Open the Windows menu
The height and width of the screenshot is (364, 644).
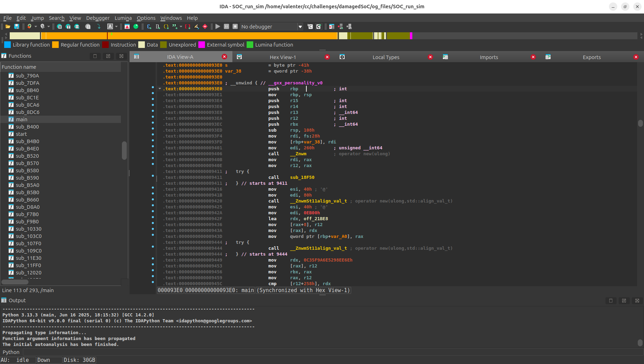tap(171, 18)
